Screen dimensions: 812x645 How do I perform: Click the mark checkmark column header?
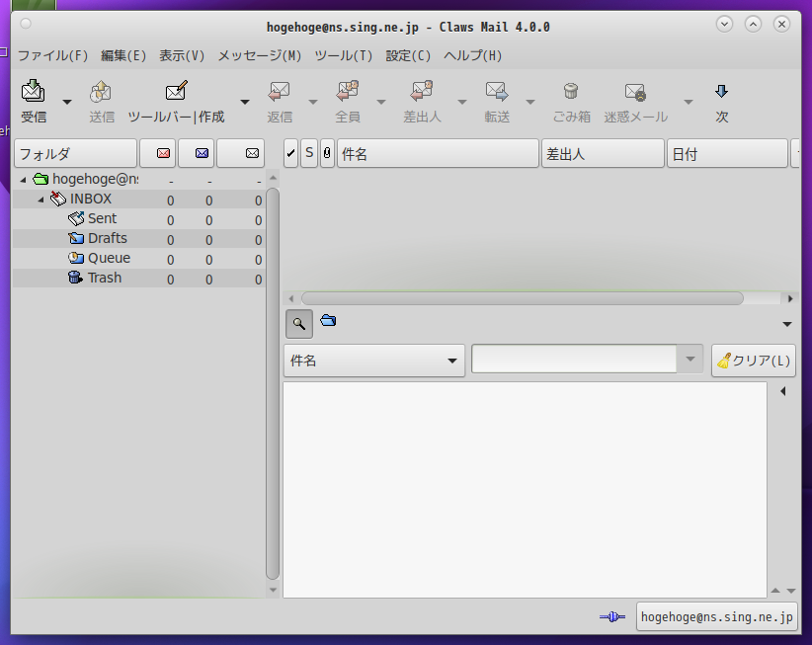[291, 153]
